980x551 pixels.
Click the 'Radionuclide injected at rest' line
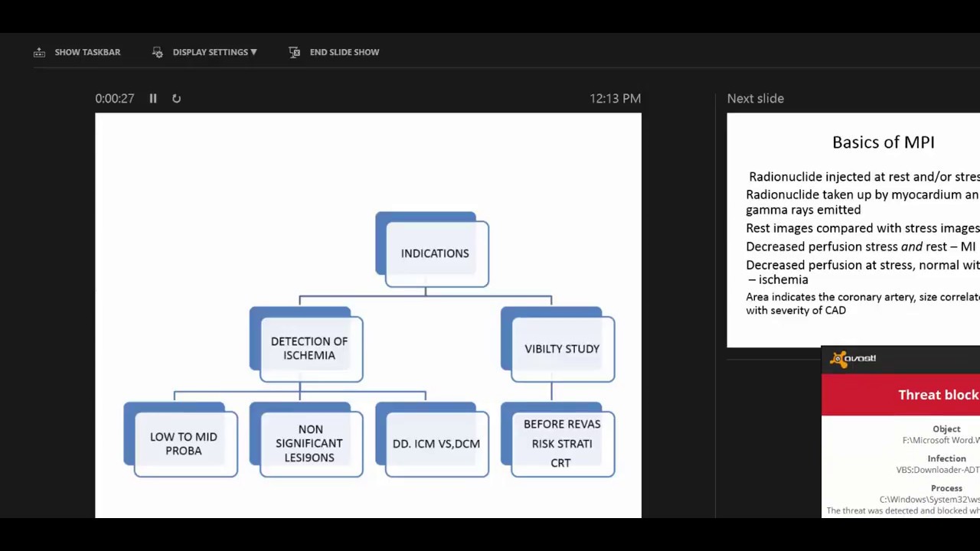pyautogui.click(x=864, y=177)
